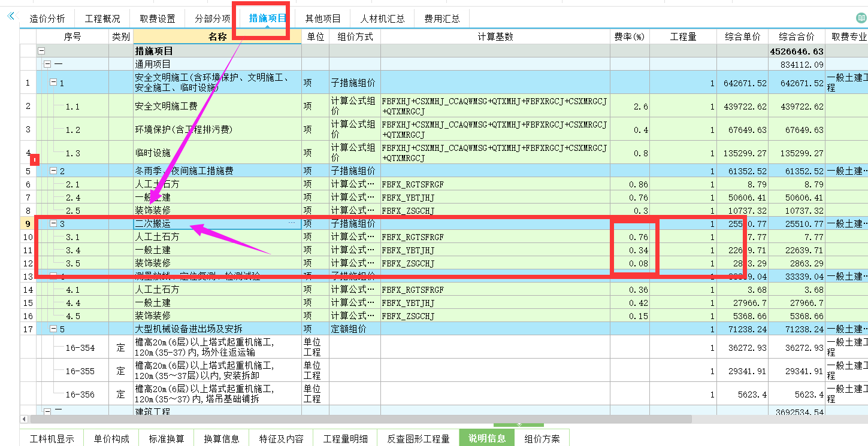Click the 组价方式 column header
Image resolution: width=868 pixels, height=446 pixels.
coord(355,37)
